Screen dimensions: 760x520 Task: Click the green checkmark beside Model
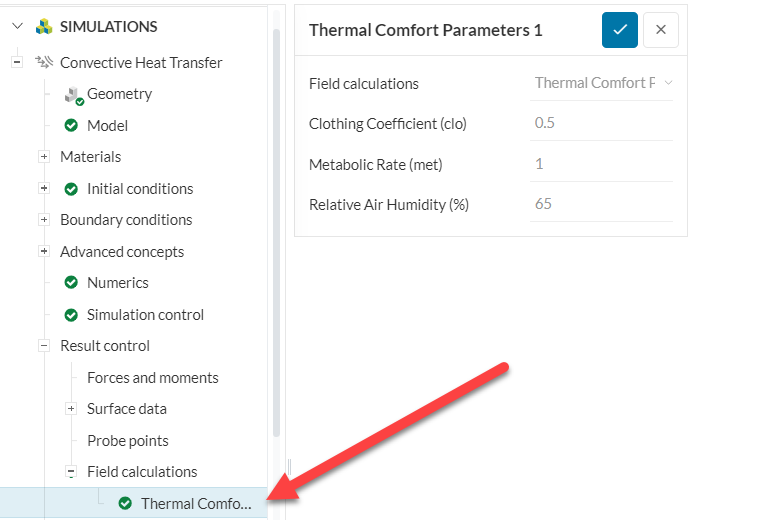71,126
